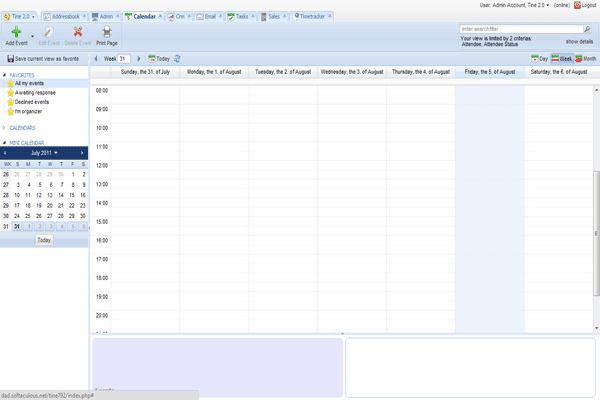Switch to Month view
Image resolution: width=600 pixels, height=400 pixels.
586,59
